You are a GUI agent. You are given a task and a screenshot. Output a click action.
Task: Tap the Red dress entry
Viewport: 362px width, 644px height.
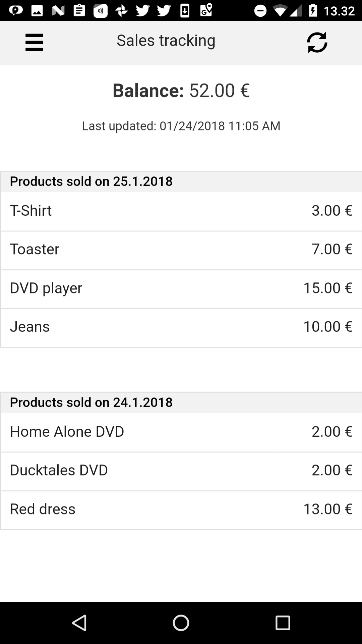(x=181, y=510)
